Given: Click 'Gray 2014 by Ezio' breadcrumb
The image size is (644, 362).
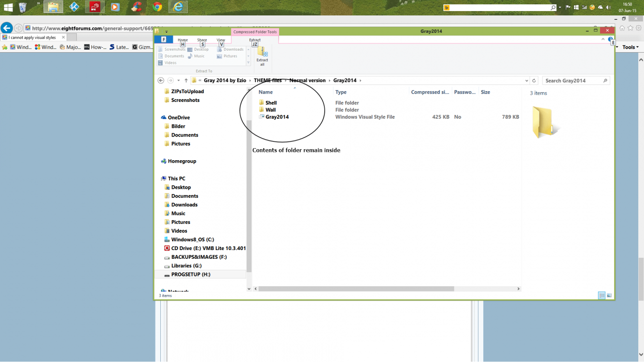Looking at the screenshot, I should (225, 81).
